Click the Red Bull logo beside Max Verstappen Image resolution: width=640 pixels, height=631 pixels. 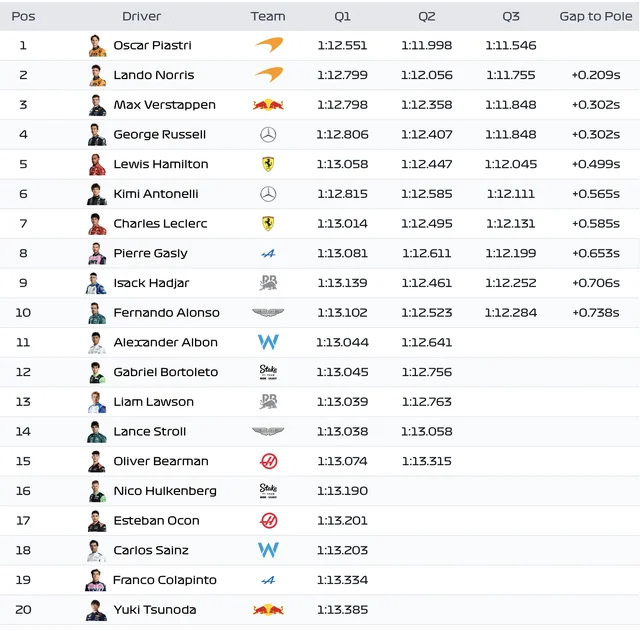(x=268, y=105)
